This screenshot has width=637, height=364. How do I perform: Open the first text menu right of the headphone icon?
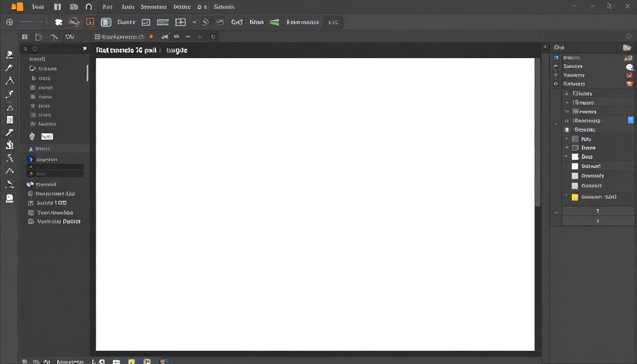pos(108,7)
